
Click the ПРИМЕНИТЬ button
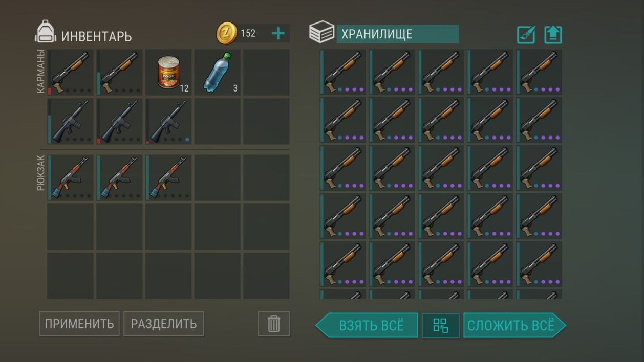pyautogui.click(x=79, y=324)
